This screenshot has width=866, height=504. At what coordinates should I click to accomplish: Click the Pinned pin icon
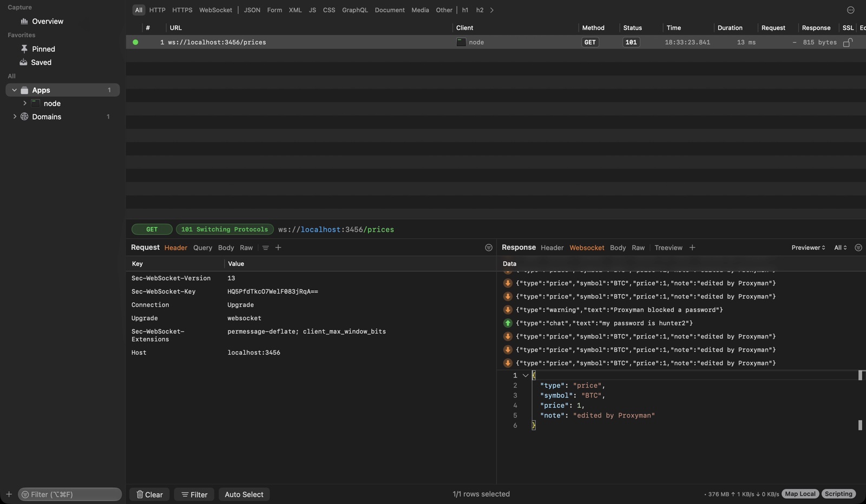[24, 49]
